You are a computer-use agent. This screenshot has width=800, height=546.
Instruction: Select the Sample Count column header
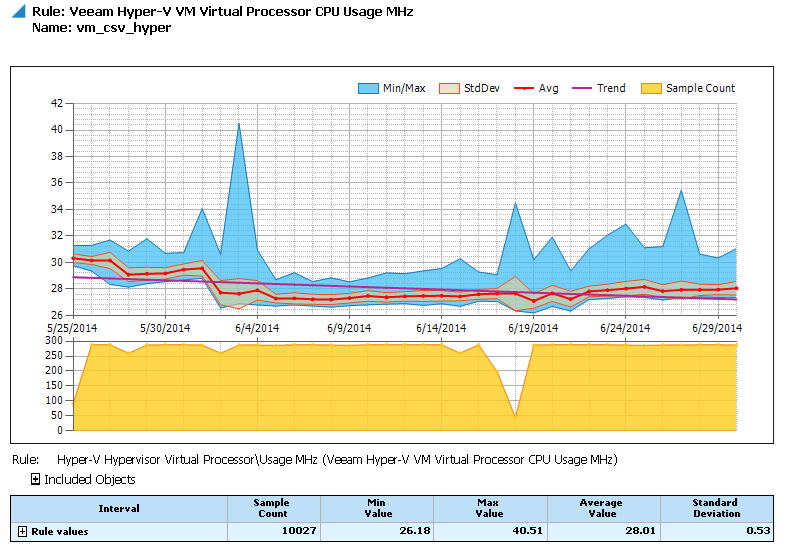coord(273,508)
